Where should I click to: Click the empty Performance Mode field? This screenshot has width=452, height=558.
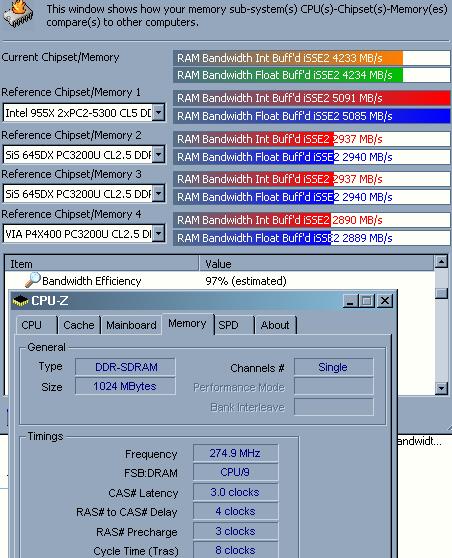tap(333, 387)
